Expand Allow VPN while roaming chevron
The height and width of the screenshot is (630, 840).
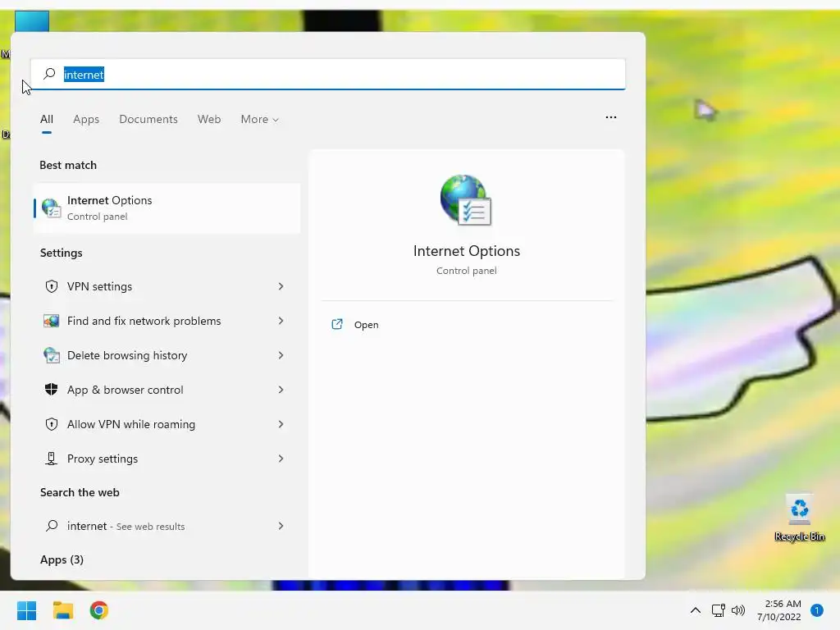point(281,424)
